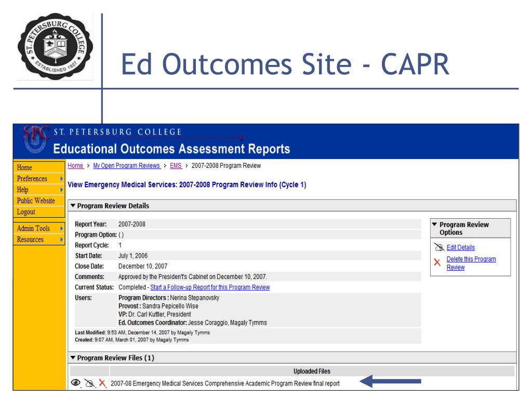The image size is (532, 399).
Task: Click the St. Petersburg College seal
Action: [55, 46]
